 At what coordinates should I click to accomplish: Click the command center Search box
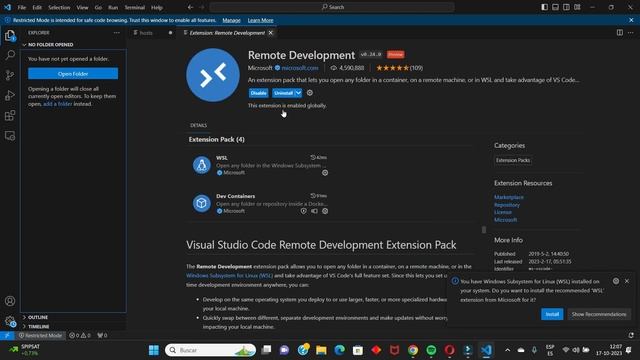(x=332, y=7)
